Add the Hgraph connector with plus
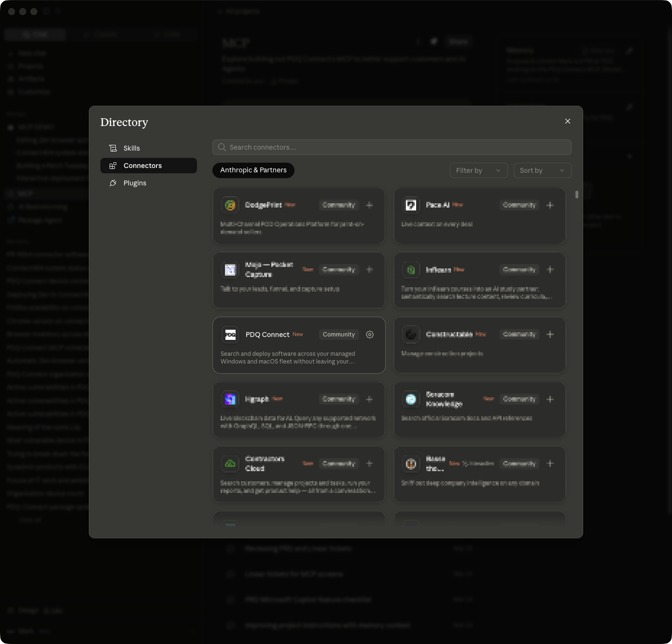The image size is (672, 644). 369,399
